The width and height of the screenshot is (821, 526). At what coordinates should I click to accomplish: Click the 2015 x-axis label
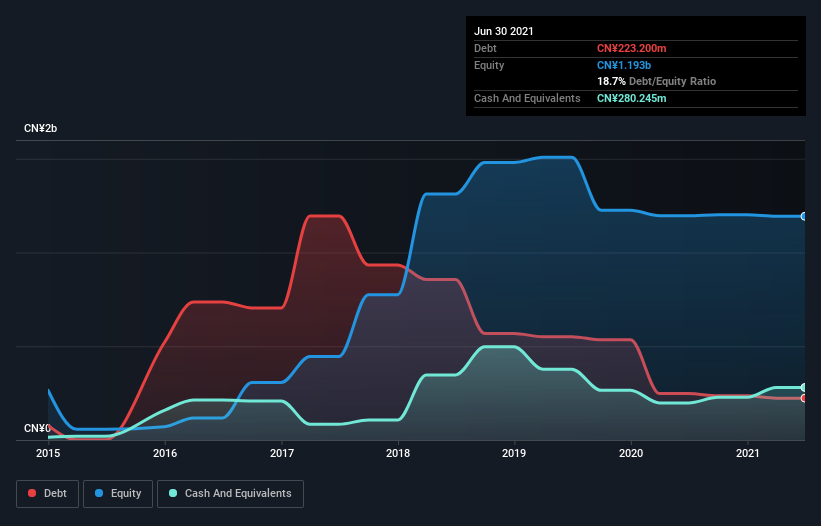click(x=48, y=453)
